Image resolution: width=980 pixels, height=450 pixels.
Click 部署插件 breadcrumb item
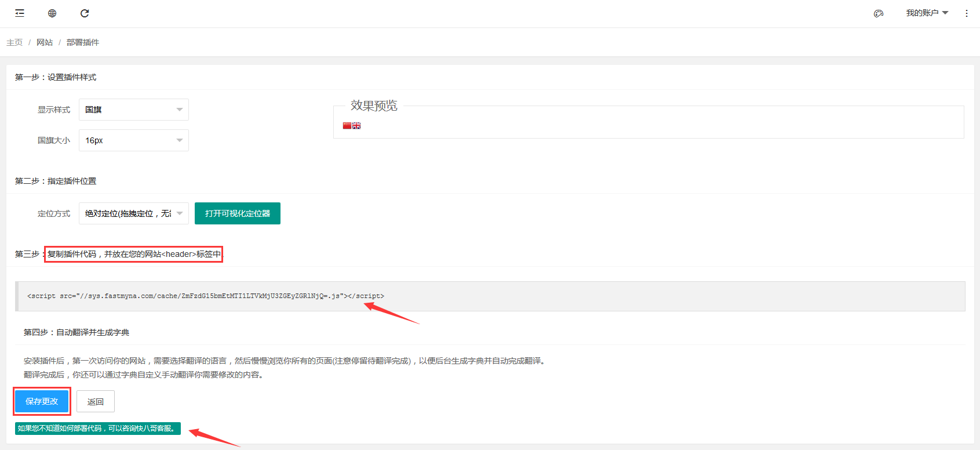(x=83, y=42)
